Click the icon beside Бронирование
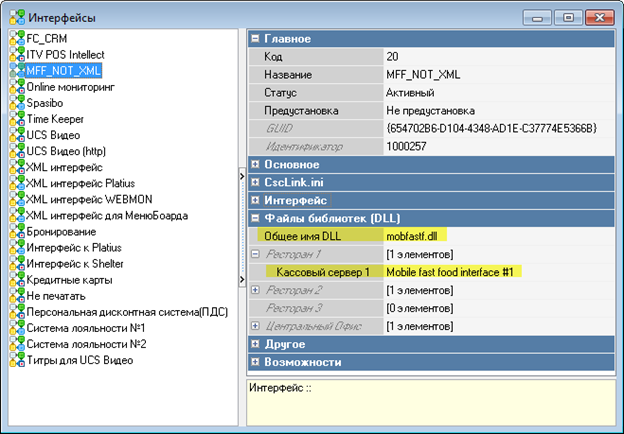This screenshot has width=624, height=434. tap(16, 232)
